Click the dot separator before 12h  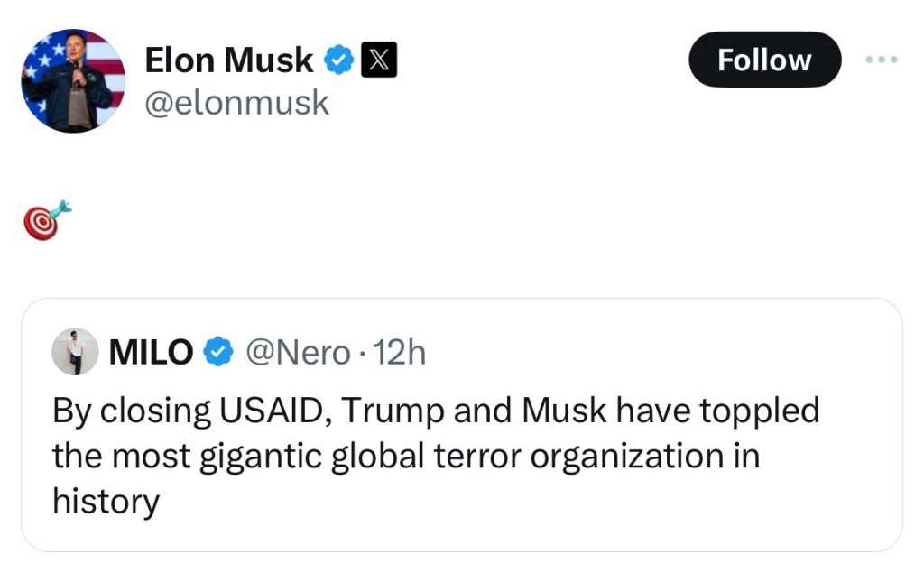362,352
